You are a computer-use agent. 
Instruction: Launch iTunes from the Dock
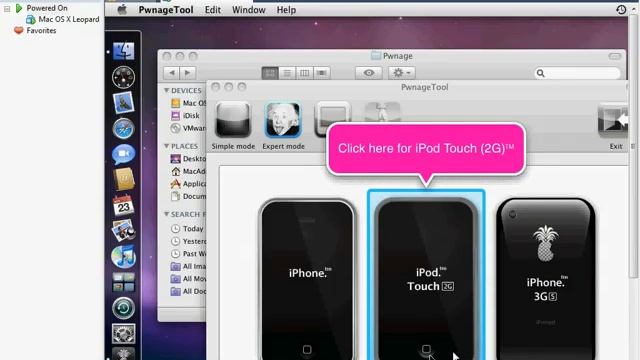123,256
